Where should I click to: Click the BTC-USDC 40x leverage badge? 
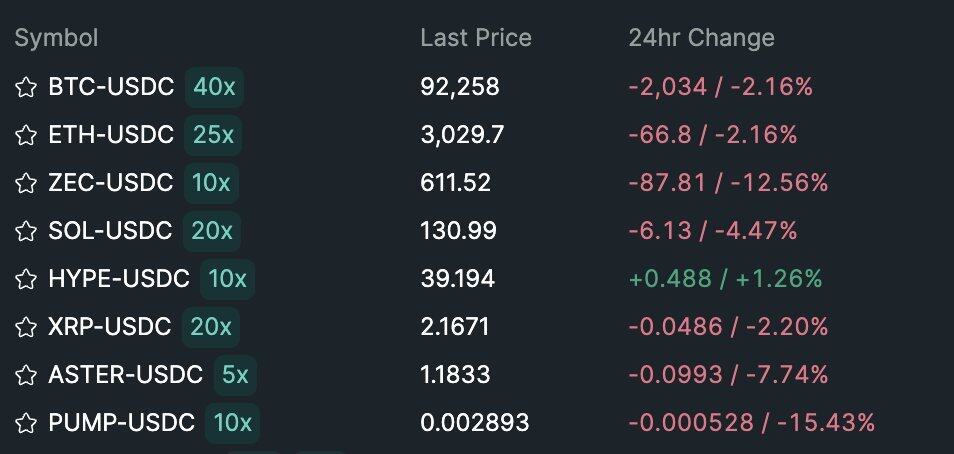click(x=214, y=87)
